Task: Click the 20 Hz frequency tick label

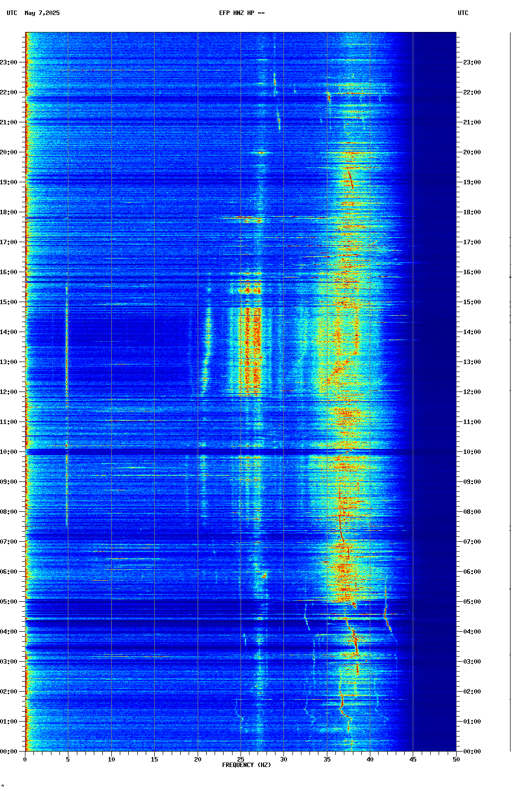Action: (198, 760)
